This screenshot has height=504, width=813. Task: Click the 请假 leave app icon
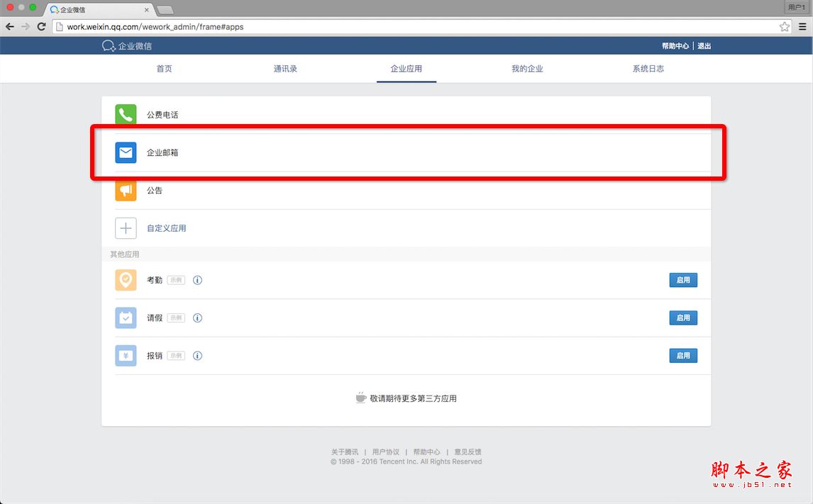[126, 318]
